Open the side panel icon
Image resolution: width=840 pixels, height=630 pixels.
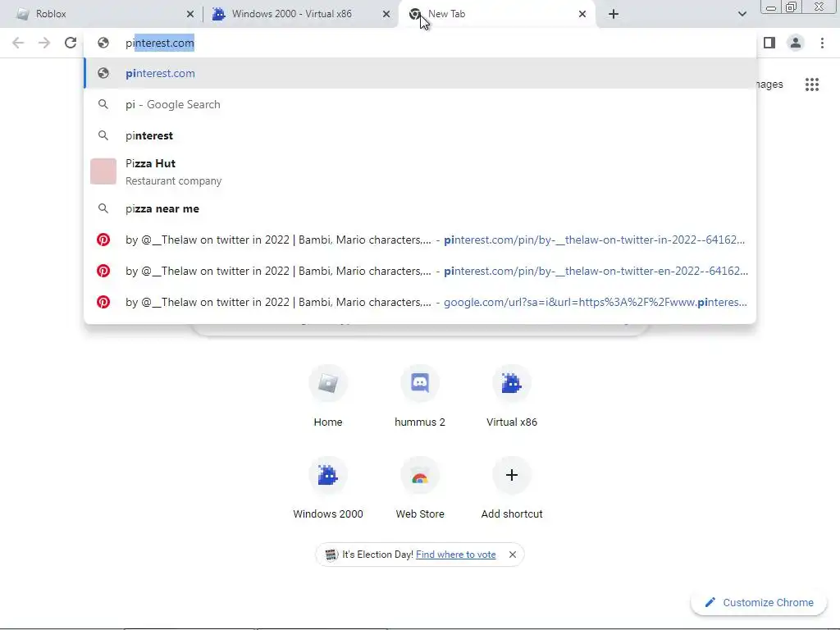click(769, 43)
